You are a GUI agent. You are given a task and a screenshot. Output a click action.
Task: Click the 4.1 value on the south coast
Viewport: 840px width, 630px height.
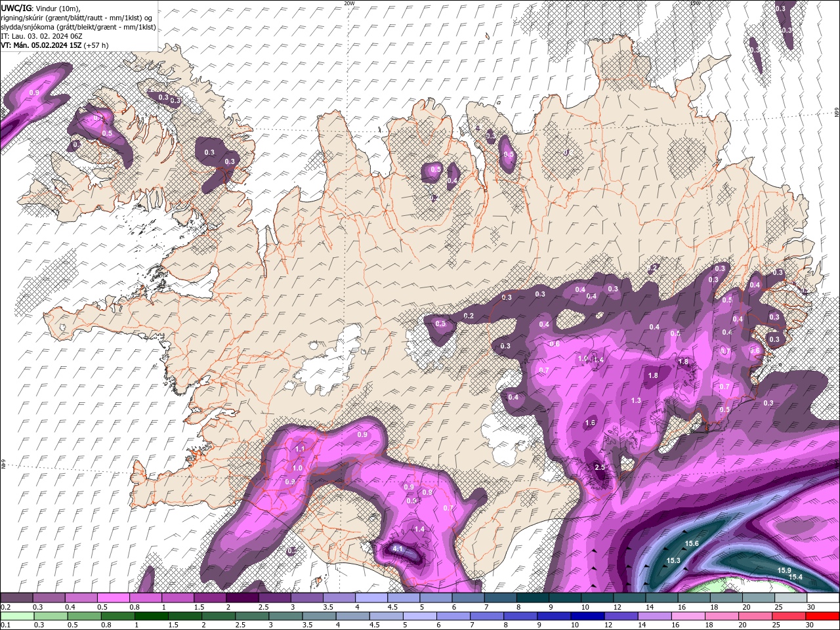[398, 549]
